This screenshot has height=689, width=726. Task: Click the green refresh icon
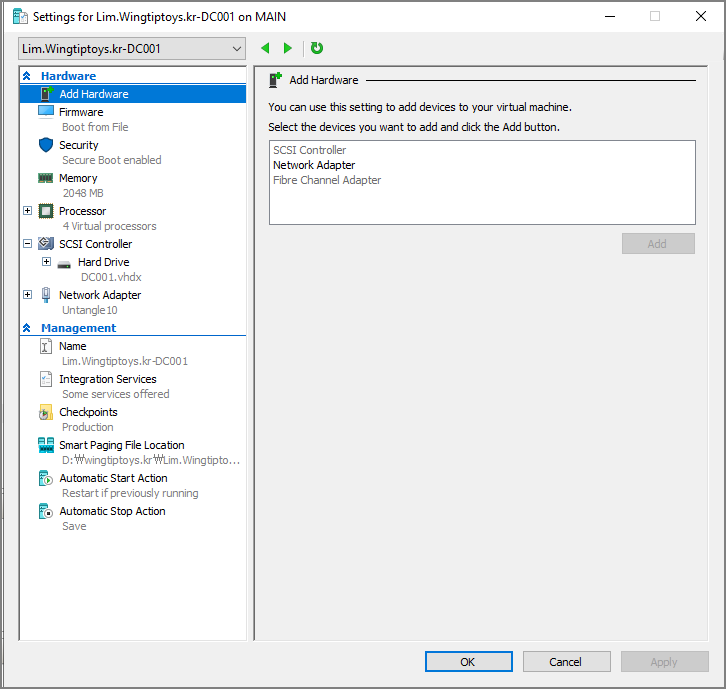coord(317,48)
